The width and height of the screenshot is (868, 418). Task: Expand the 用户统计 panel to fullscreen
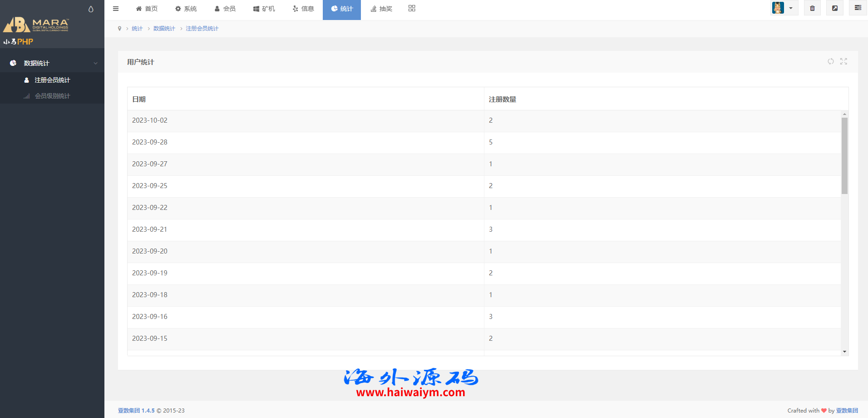[843, 61]
